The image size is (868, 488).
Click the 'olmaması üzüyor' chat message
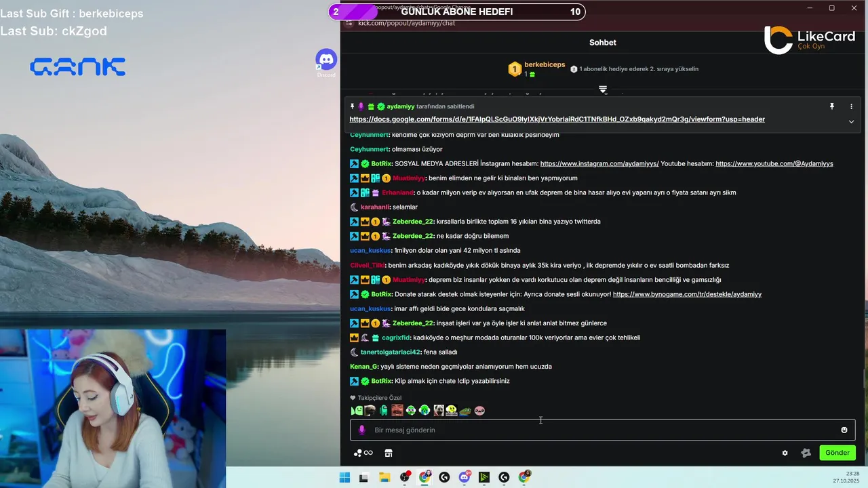pos(417,149)
